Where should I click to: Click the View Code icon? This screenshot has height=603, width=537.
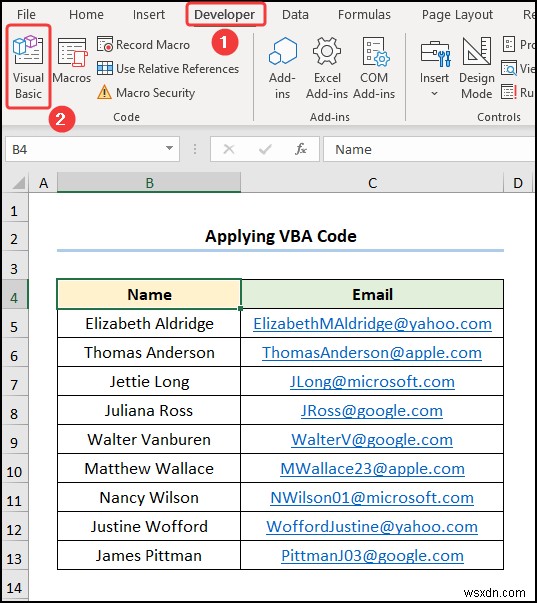click(x=509, y=68)
